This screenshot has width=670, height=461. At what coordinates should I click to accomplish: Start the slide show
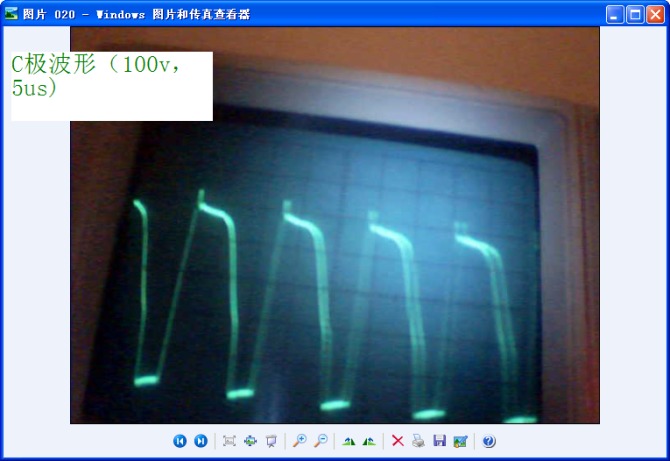click(x=271, y=441)
